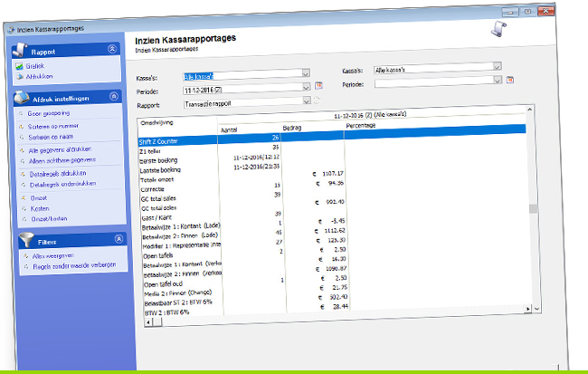
Task: Click the Bedrag column header
Action: click(291, 129)
